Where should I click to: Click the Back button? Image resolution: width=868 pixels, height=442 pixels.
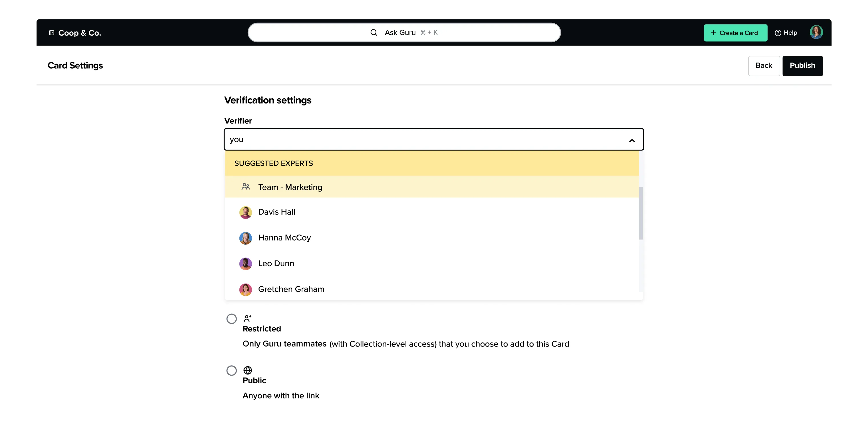coord(764,66)
